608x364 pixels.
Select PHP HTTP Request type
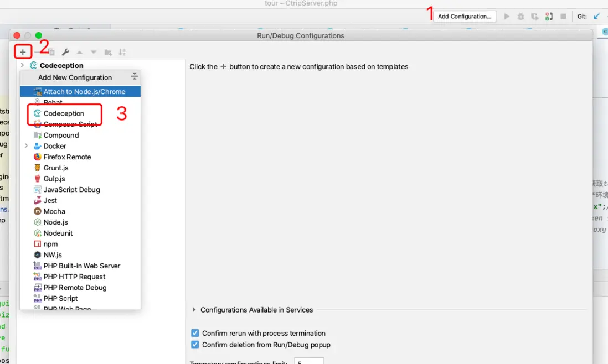coord(80,277)
